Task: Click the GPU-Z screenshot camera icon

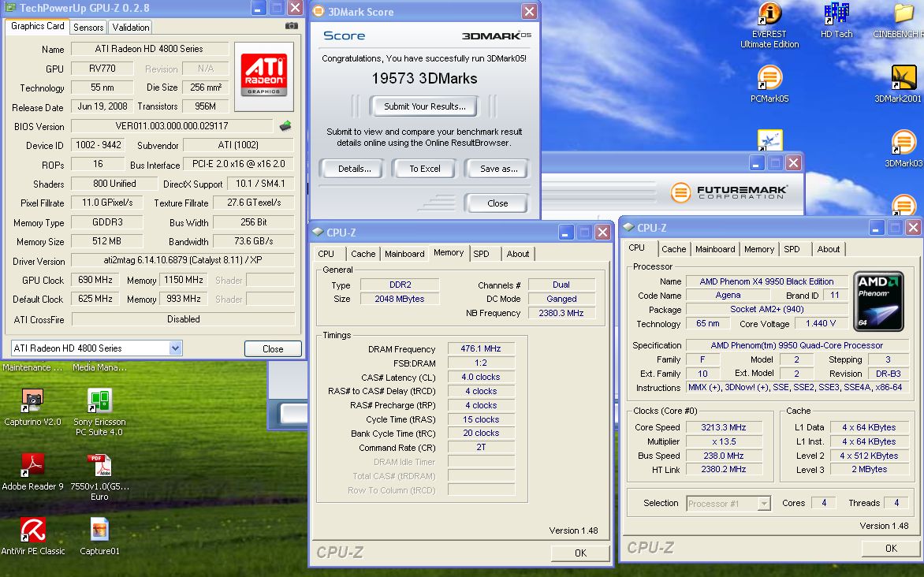Action: (x=291, y=26)
